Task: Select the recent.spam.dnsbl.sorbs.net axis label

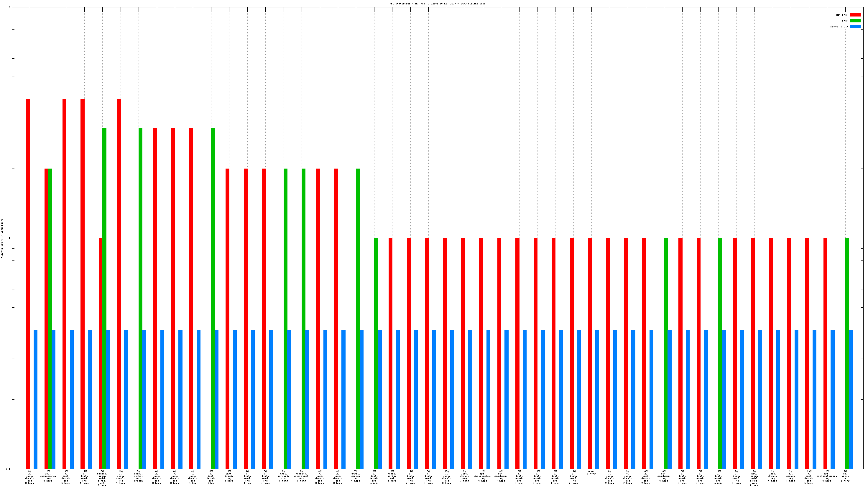Action: (x=102, y=479)
